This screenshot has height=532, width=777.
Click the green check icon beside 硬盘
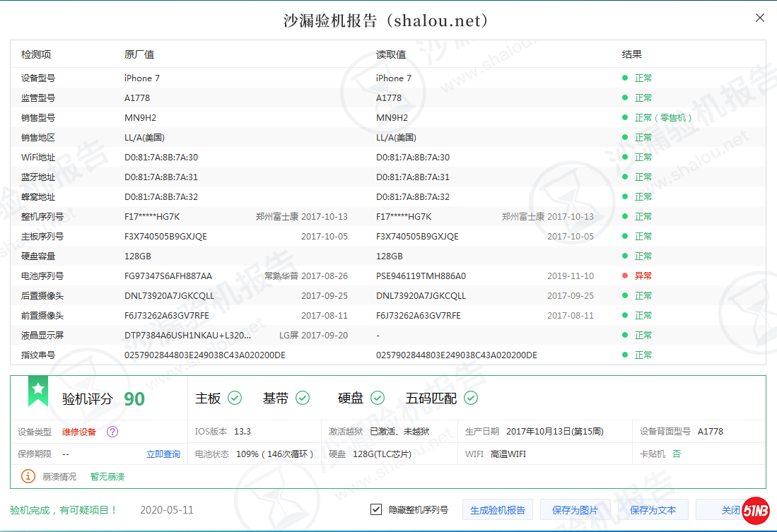click(x=378, y=398)
